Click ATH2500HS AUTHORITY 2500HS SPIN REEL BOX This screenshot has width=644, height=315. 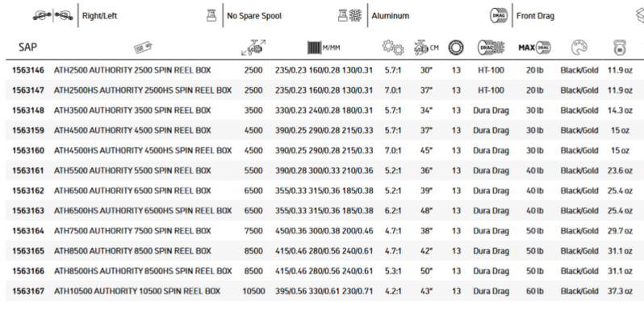click(x=143, y=90)
